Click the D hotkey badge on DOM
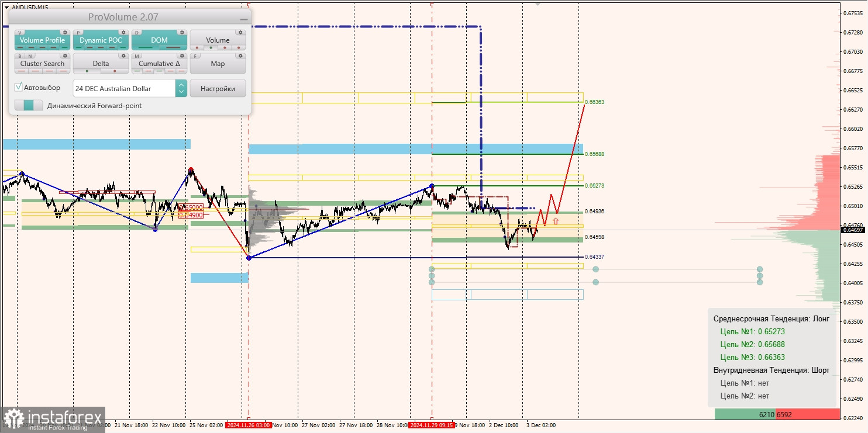The width and height of the screenshot is (868, 433). pos(137,33)
